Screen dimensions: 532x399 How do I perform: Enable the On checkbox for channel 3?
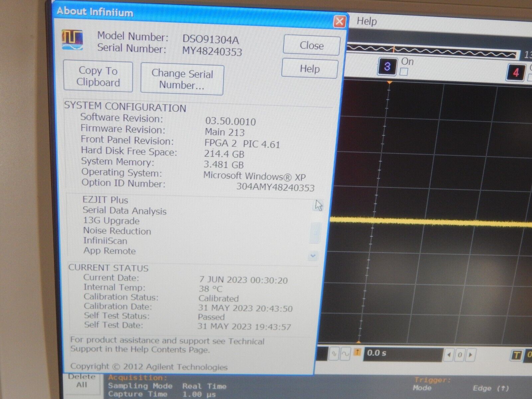(x=404, y=71)
